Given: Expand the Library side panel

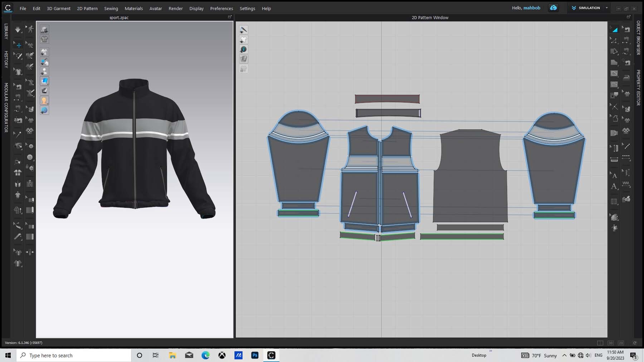Looking at the screenshot, I should (x=6, y=31).
